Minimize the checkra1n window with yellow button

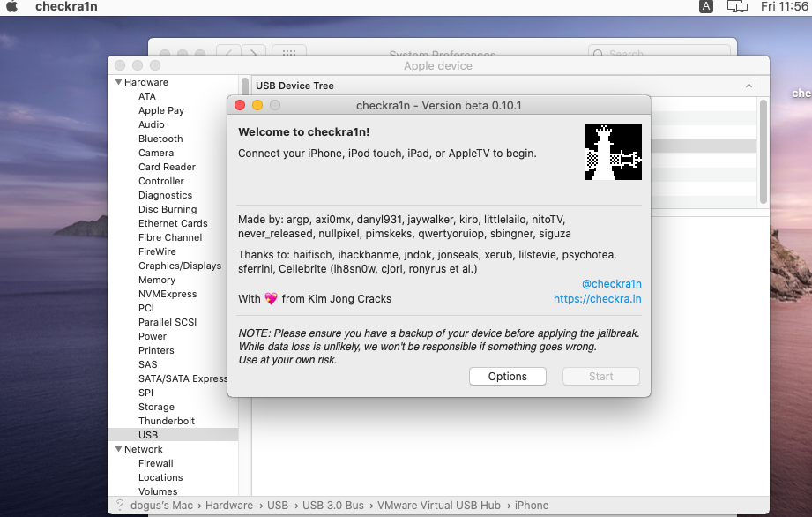257,105
